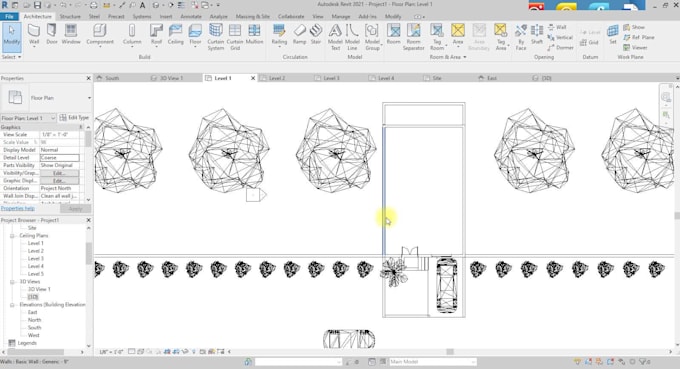Screen dimensions: 680x369
Task: Open the File menu
Action: pyautogui.click(x=9, y=16)
